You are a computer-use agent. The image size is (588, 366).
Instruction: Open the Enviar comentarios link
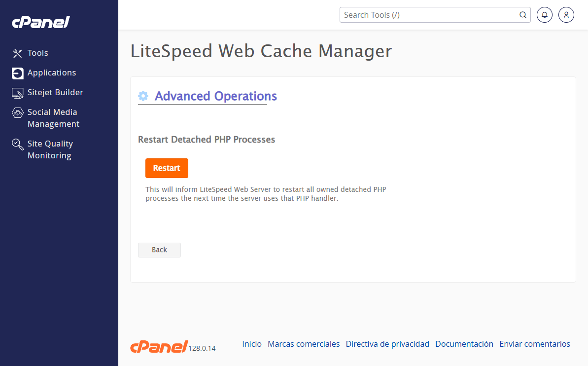click(535, 344)
